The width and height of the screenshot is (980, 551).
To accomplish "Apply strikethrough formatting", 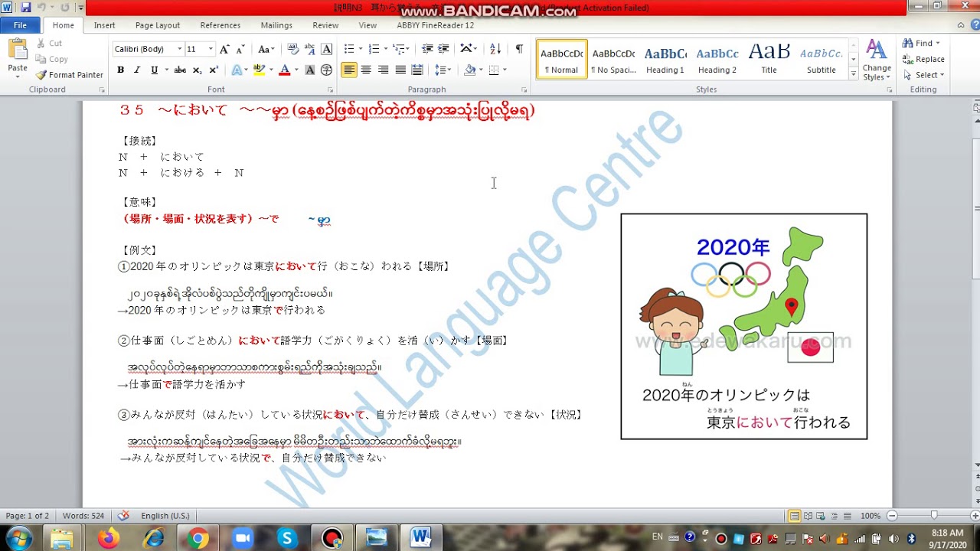I will (x=180, y=70).
